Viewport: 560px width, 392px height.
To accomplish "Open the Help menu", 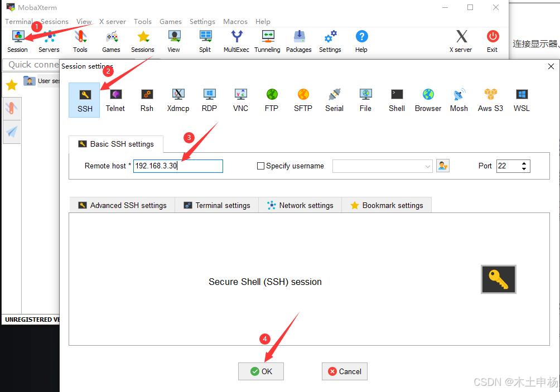I will pyautogui.click(x=263, y=21).
